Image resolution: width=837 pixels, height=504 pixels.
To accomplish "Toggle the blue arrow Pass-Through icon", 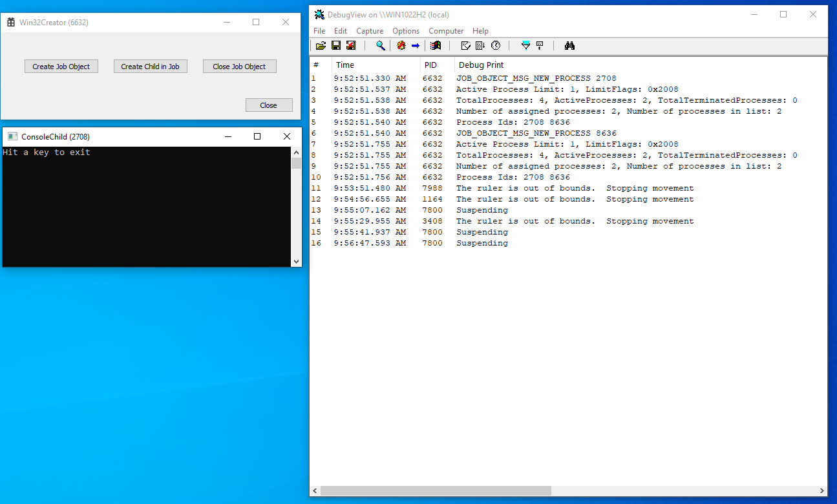I will point(416,45).
